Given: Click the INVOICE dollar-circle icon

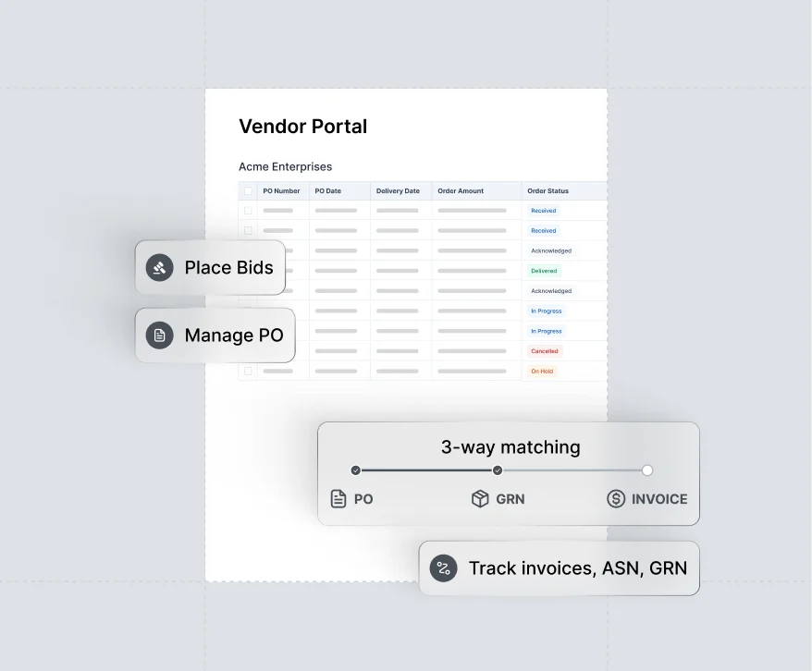Looking at the screenshot, I should coord(616,499).
